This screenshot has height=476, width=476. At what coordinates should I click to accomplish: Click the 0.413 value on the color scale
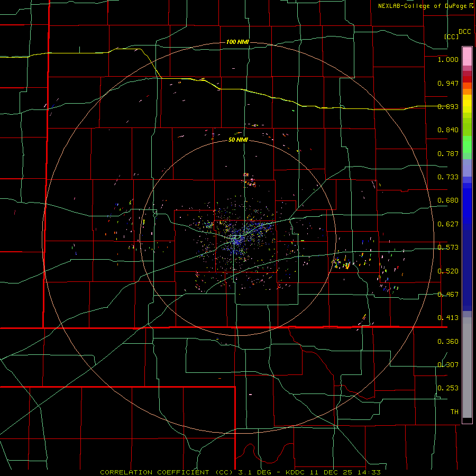coord(448,318)
